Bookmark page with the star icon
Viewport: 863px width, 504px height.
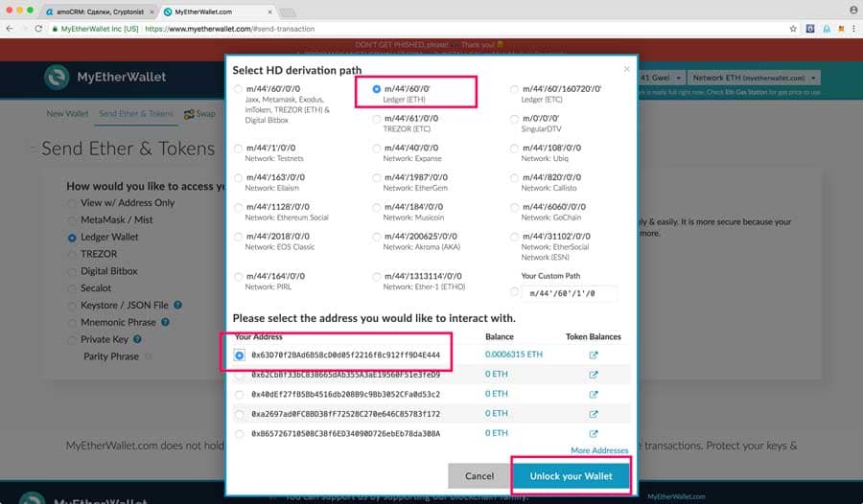[x=793, y=29]
